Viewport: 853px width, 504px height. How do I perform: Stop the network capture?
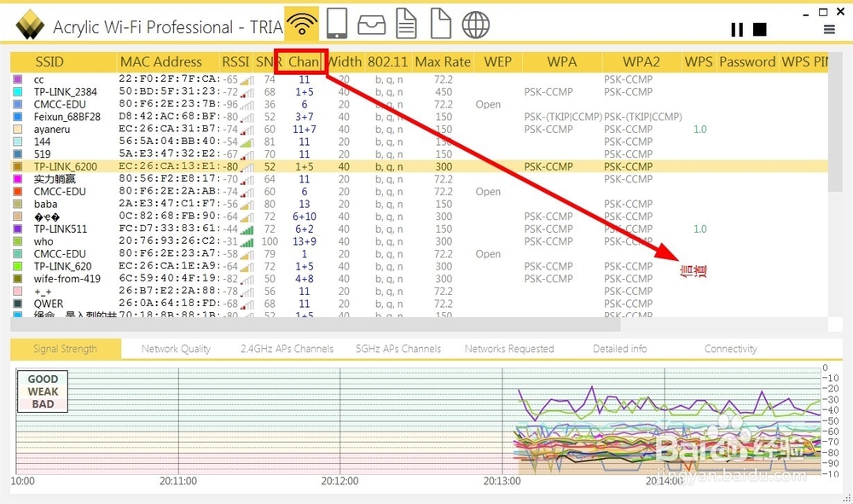point(759,29)
